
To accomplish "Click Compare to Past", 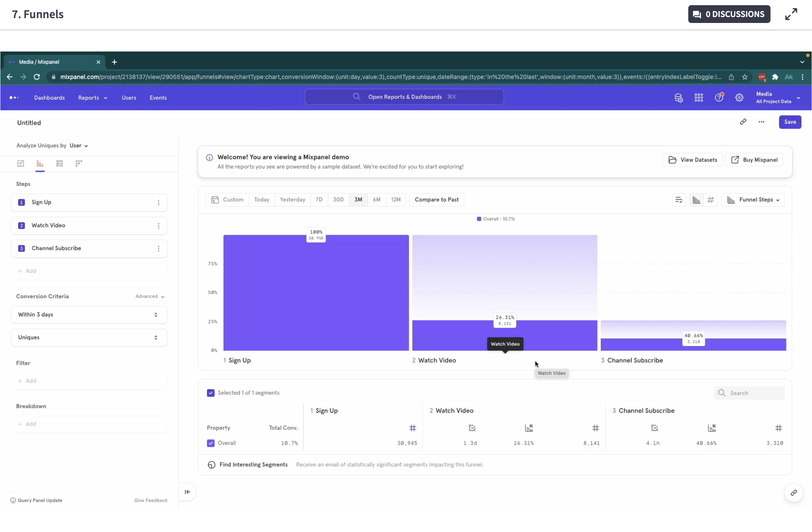I will coord(437,200).
